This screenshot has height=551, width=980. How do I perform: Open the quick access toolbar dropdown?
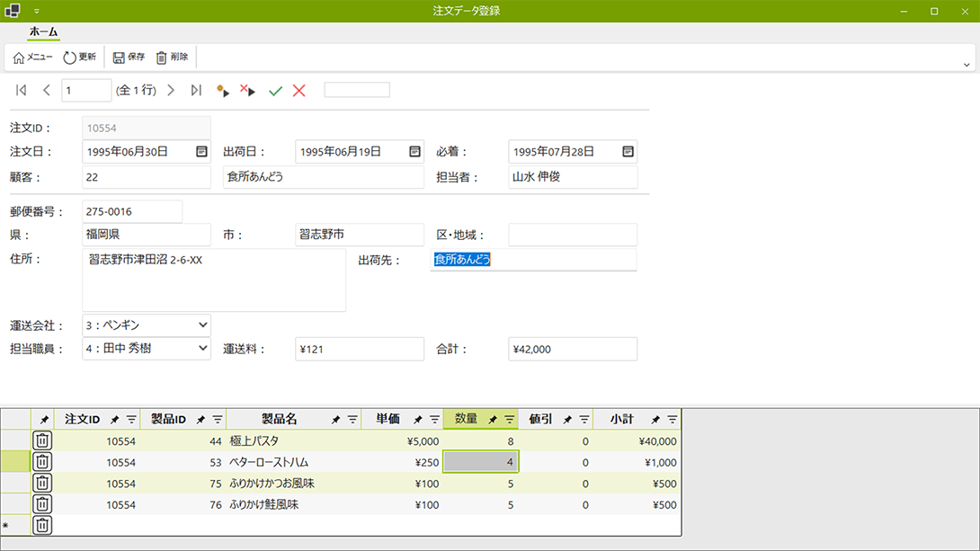point(37,12)
